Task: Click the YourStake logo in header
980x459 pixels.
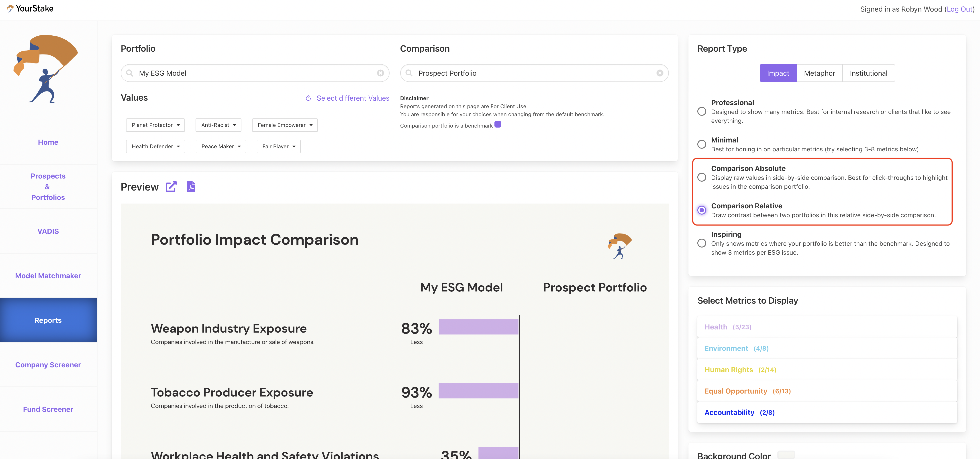Action: coord(30,8)
